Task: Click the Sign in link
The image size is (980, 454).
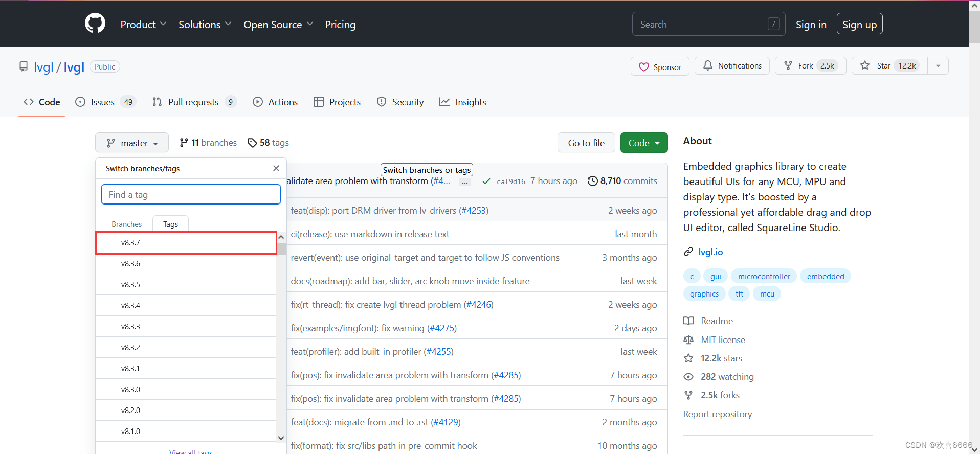Action: pyautogui.click(x=811, y=25)
